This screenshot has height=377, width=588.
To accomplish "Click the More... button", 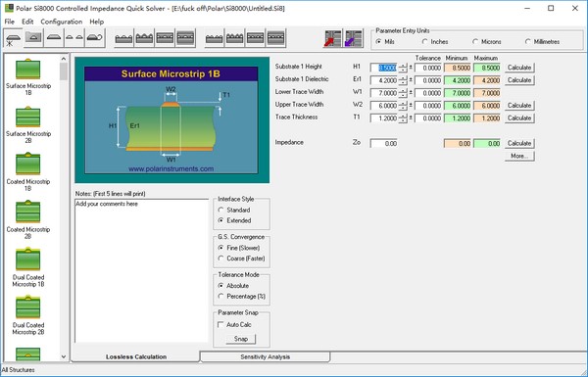I will point(519,156).
